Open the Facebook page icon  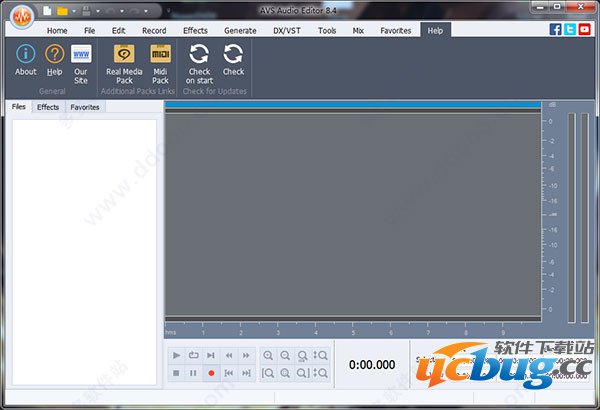pos(555,29)
